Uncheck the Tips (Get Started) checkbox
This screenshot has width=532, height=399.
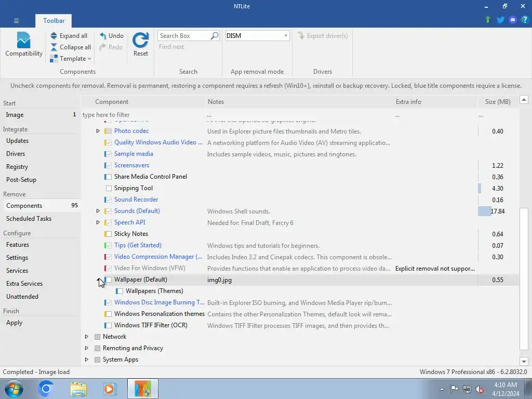109,245
